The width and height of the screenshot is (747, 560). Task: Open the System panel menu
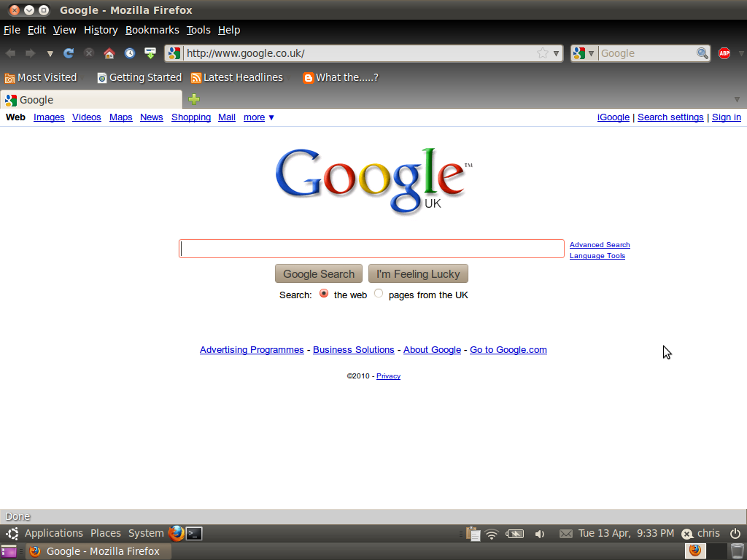(146, 533)
